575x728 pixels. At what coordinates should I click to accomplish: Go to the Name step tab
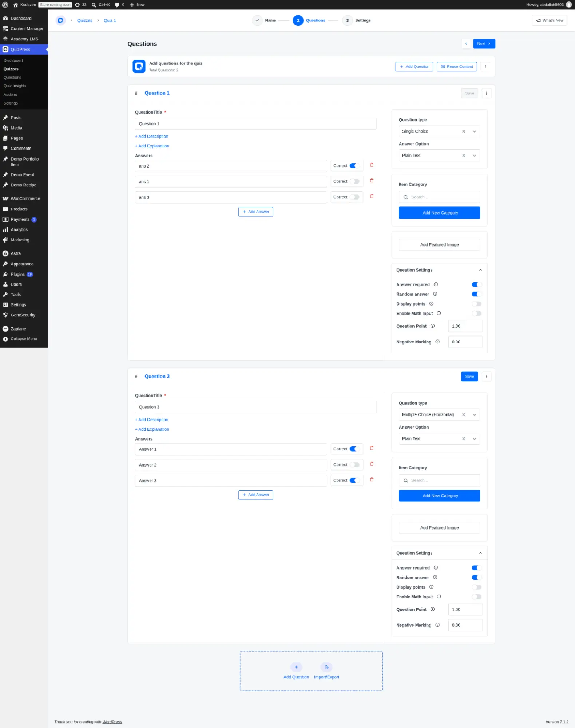pos(264,20)
